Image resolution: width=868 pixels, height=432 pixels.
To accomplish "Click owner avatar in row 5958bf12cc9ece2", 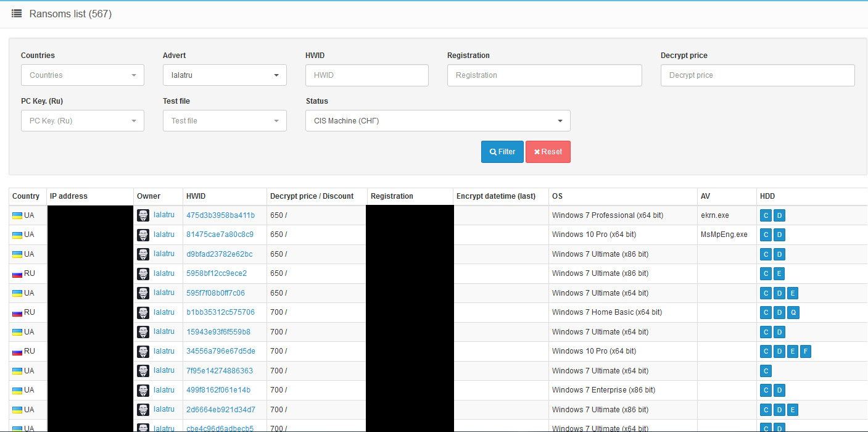I will (143, 273).
